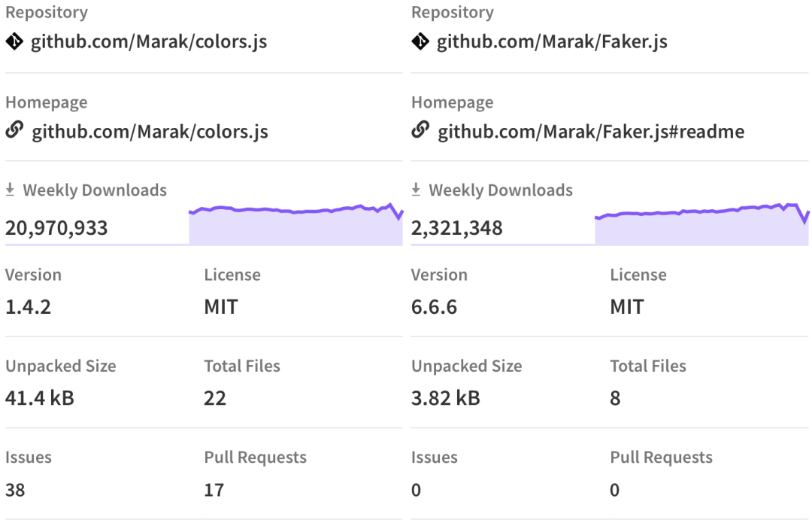Open the 17 pull requests for colors.js
The height and width of the screenshot is (523, 812).
[x=214, y=491]
